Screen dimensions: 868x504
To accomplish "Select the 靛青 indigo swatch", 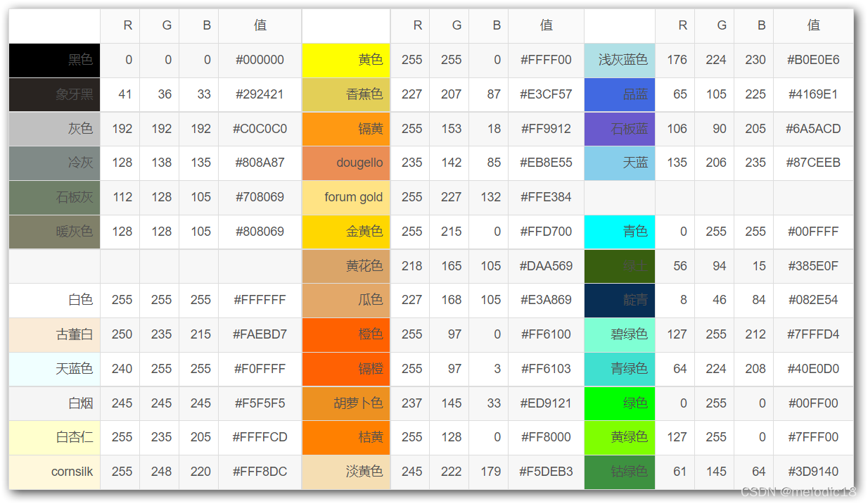I will [x=619, y=301].
